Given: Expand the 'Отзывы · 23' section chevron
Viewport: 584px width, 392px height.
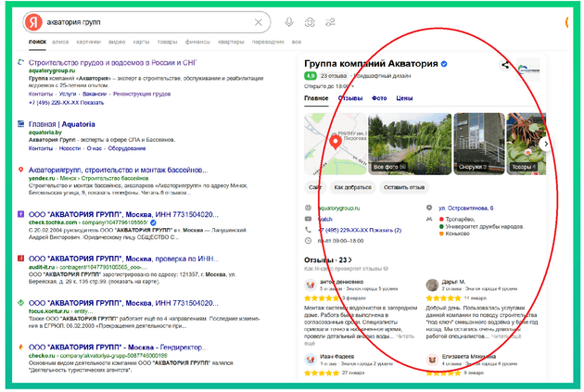Looking at the screenshot, I should click(349, 259).
